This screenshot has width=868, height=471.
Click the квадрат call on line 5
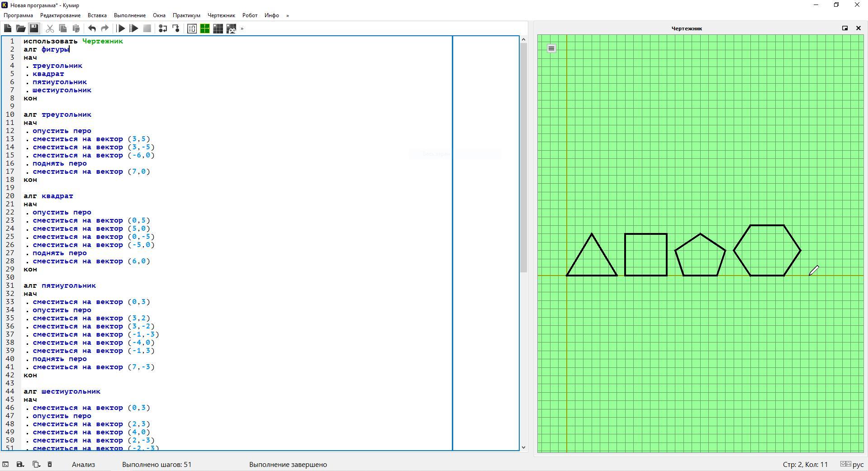click(x=48, y=74)
